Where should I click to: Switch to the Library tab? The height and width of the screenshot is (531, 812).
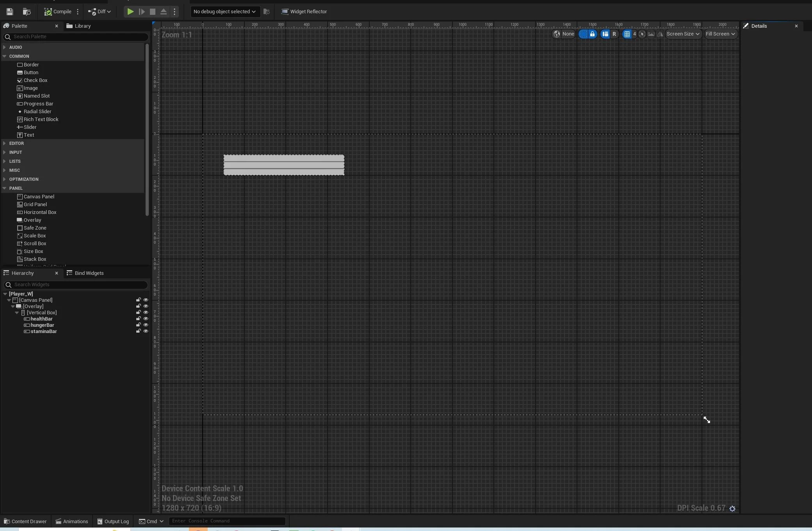(x=78, y=26)
